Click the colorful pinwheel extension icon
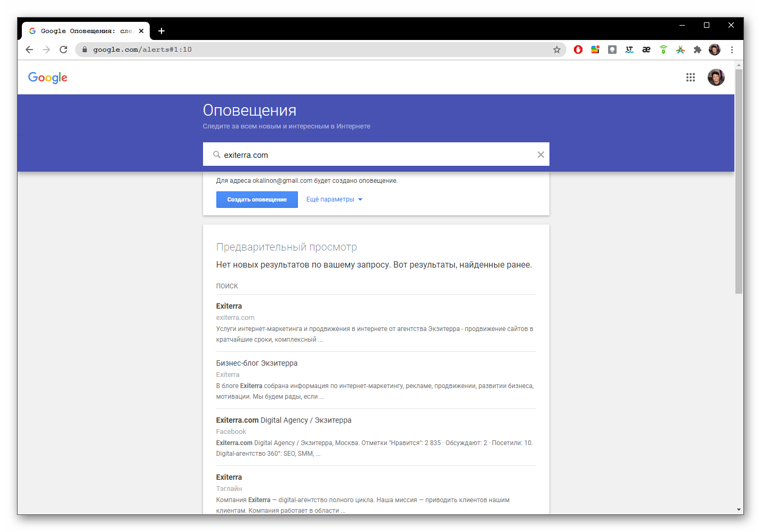 [681, 50]
